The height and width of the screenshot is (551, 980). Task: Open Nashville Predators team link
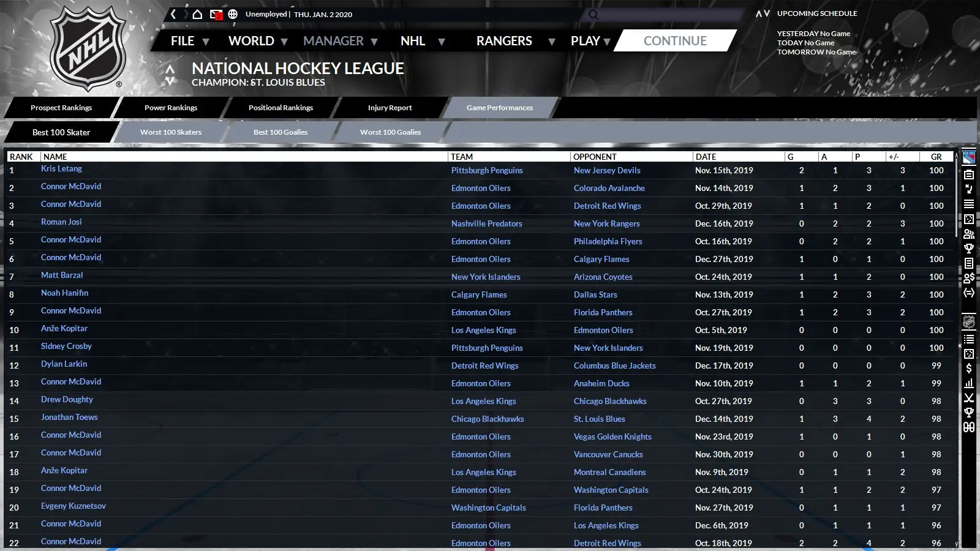pyautogui.click(x=487, y=224)
